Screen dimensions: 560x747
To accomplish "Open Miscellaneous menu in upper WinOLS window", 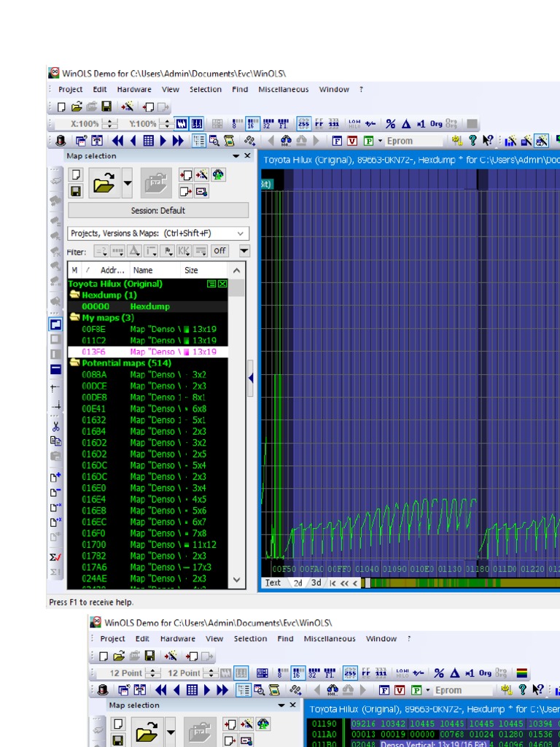I will click(x=284, y=89).
